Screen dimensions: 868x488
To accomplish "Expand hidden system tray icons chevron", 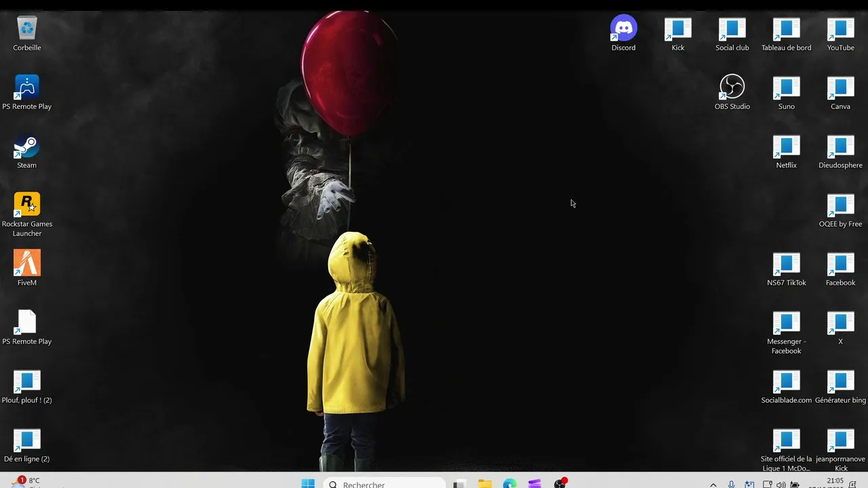I will click(713, 485).
